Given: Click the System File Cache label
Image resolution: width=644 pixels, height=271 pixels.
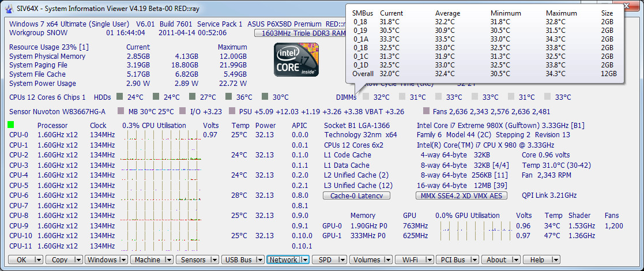Looking at the screenshot, I should tap(37, 74).
